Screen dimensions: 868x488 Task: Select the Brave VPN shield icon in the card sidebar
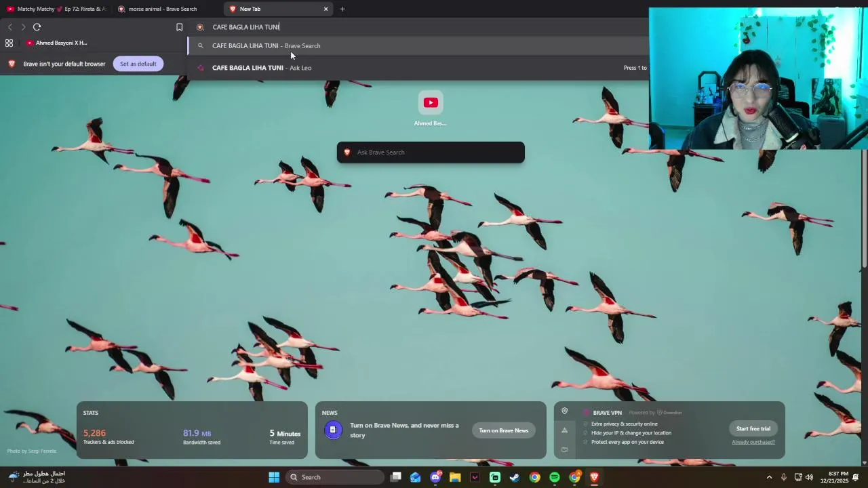click(x=564, y=411)
